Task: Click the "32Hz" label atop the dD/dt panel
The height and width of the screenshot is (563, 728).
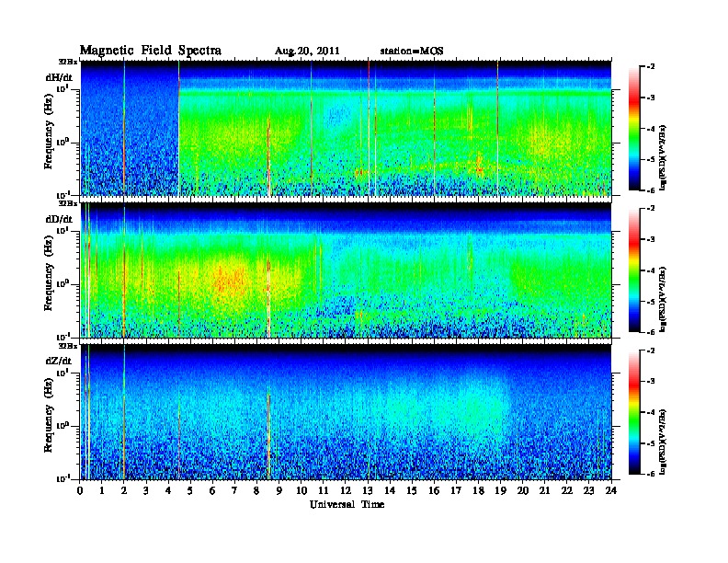Action: [x=68, y=203]
